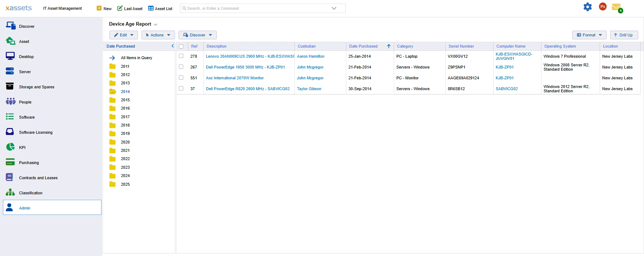Select the 2019 folder in date tree
This screenshot has height=256, width=644.
click(125, 133)
